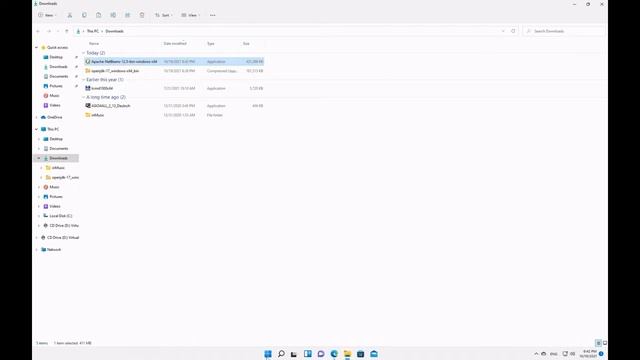Collapse the This PC tree node
The image size is (640, 360).
[36, 129]
